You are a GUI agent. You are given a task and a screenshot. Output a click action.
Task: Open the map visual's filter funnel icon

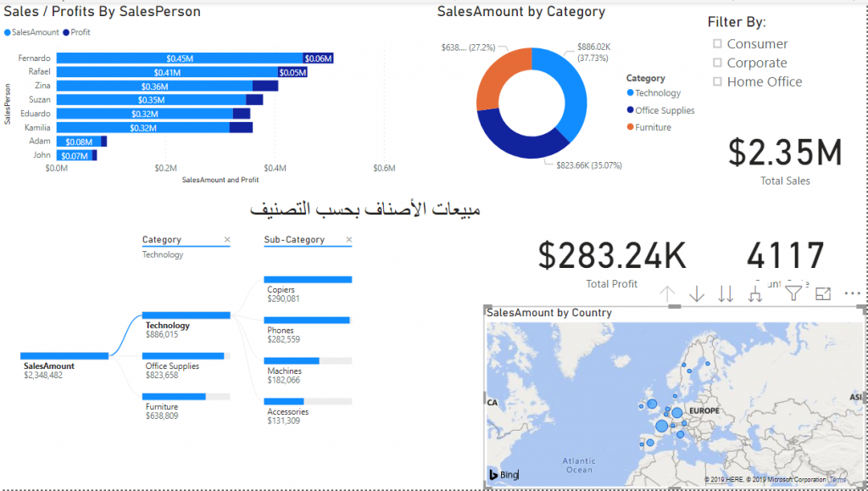point(793,293)
